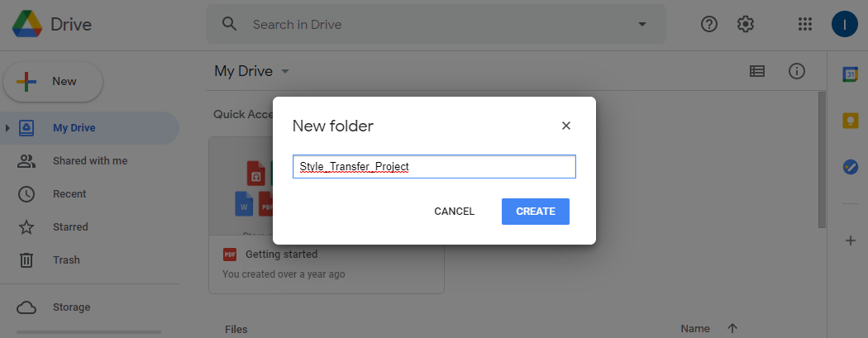
Task: Open Google Keep side panel icon
Action: coord(851,121)
